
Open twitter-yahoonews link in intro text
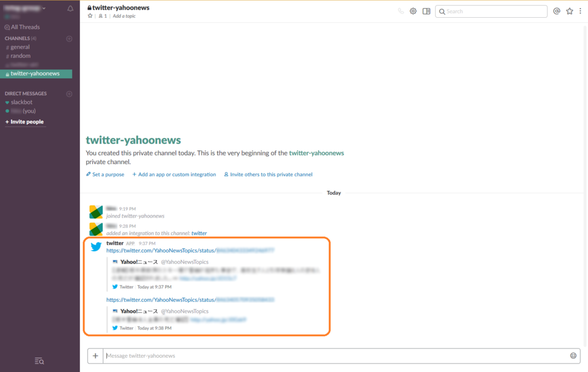coord(316,153)
